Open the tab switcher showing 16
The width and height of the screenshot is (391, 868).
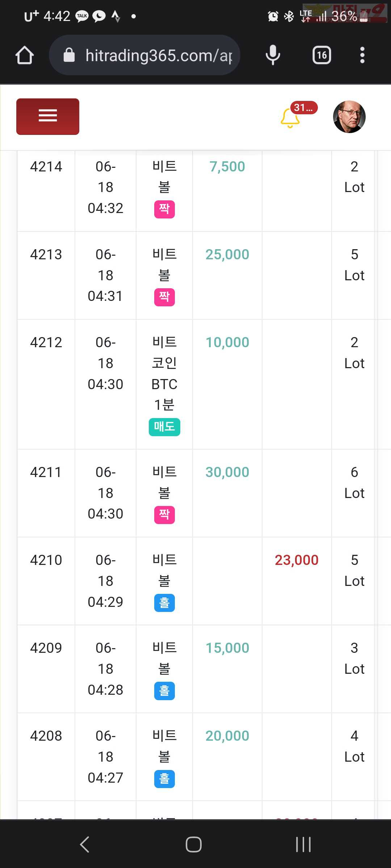(322, 55)
